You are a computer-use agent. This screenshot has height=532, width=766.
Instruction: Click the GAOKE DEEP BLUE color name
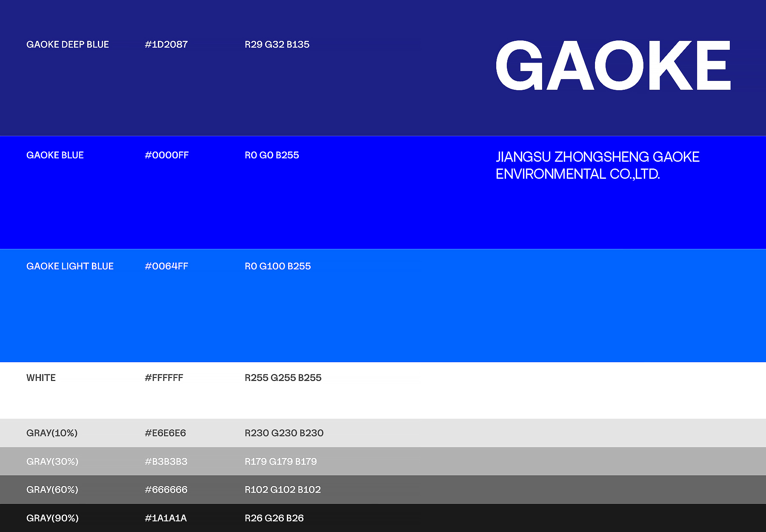pyautogui.click(x=68, y=44)
